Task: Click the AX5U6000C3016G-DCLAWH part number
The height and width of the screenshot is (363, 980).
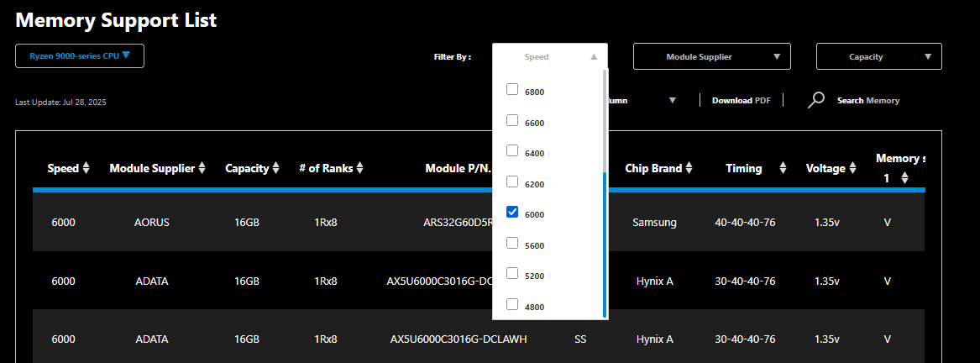Action: pyautogui.click(x=459, y=339)
